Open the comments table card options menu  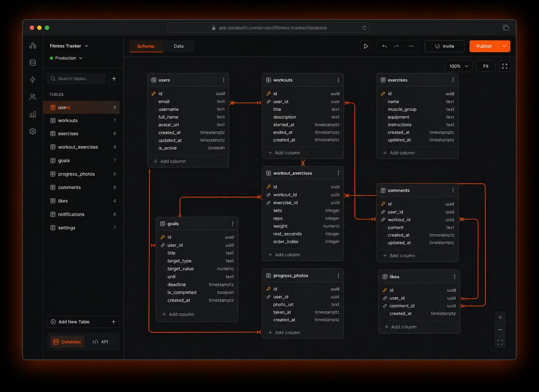tap(453, 190)
